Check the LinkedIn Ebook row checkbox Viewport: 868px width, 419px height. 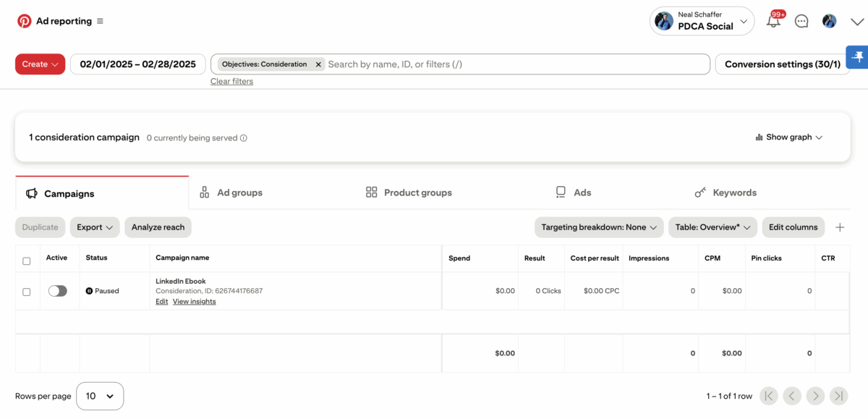(x=27, y=292)
